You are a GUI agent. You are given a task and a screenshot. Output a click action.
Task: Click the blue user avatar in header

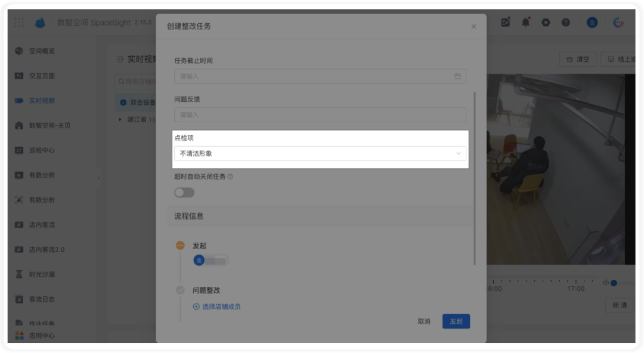592,23
